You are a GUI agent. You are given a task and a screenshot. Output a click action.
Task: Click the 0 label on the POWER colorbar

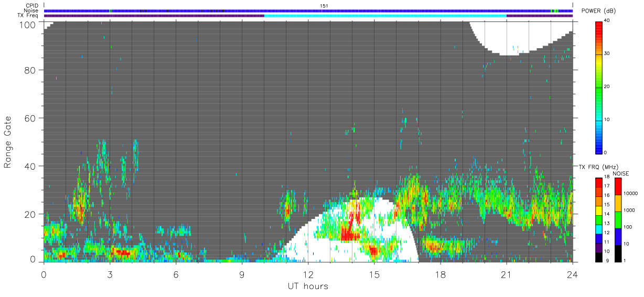pyautogui.click(x=606, y=152)
